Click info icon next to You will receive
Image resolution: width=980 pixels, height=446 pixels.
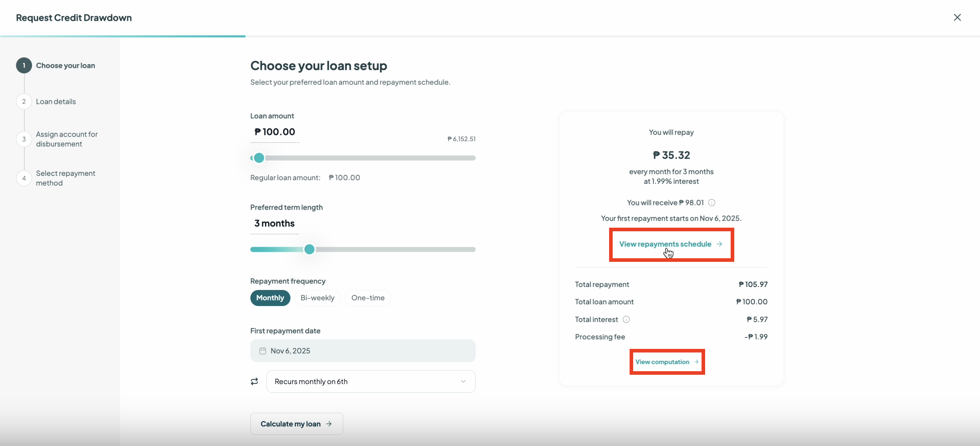pyautogui.click(x=711, y=202)
